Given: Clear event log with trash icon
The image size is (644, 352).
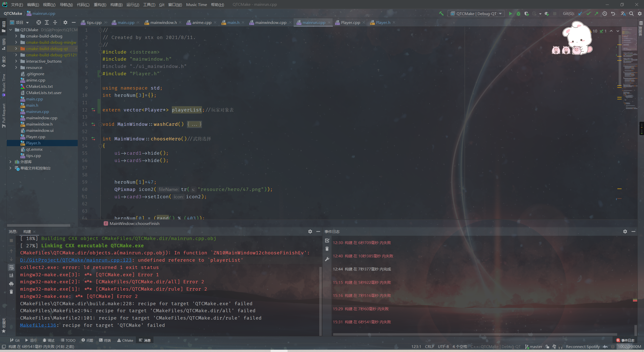Looking at the screenshot, I should pos(327,249).
